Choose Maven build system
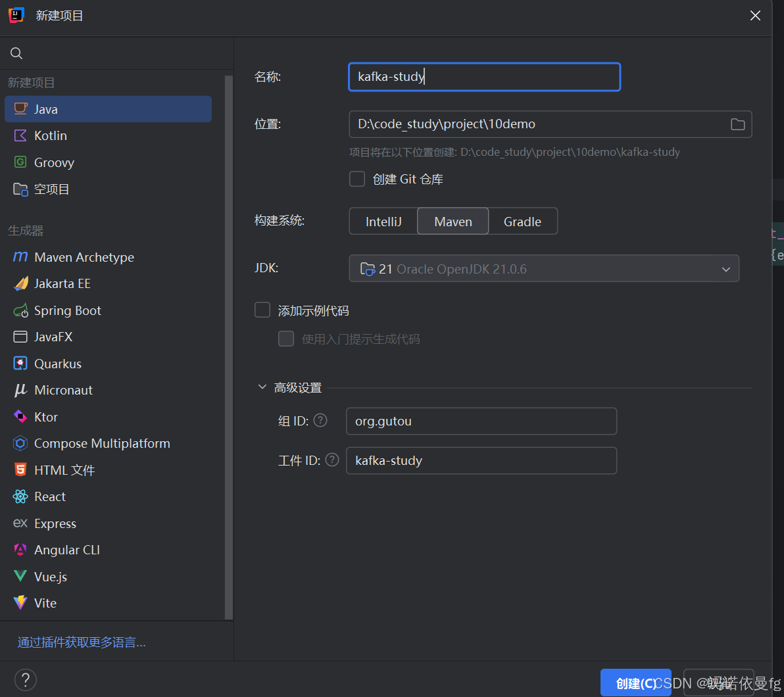 pos(453,222)
